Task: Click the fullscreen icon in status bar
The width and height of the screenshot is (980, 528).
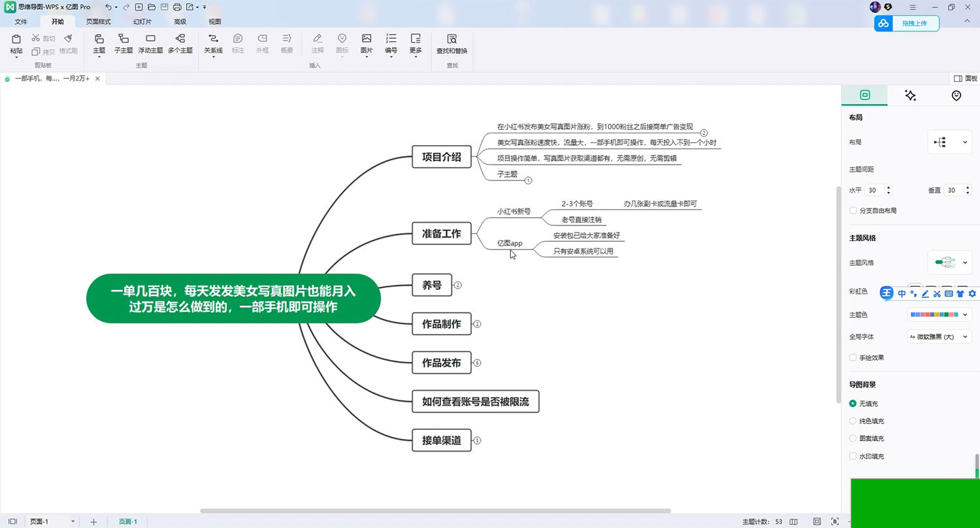Action: coord(835,521)
